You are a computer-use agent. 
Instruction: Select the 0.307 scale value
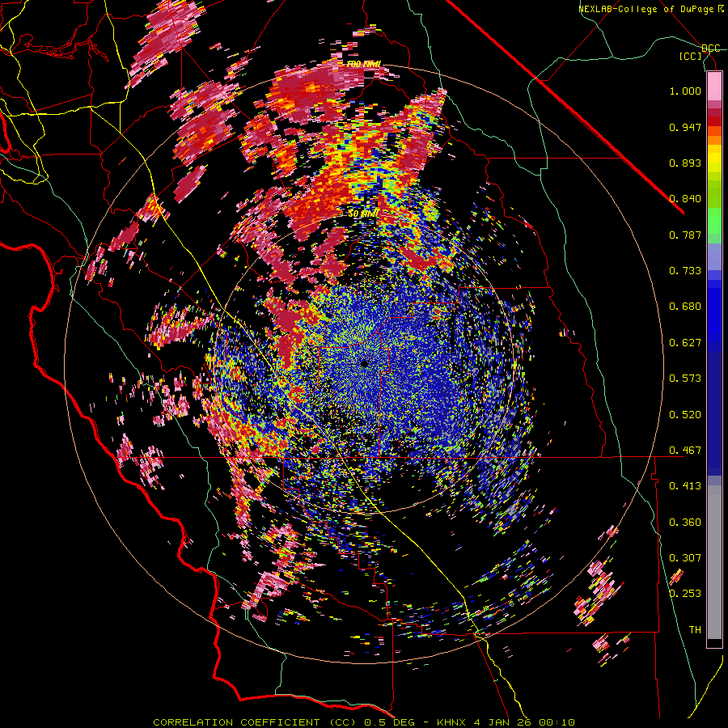tap(685, 558)
